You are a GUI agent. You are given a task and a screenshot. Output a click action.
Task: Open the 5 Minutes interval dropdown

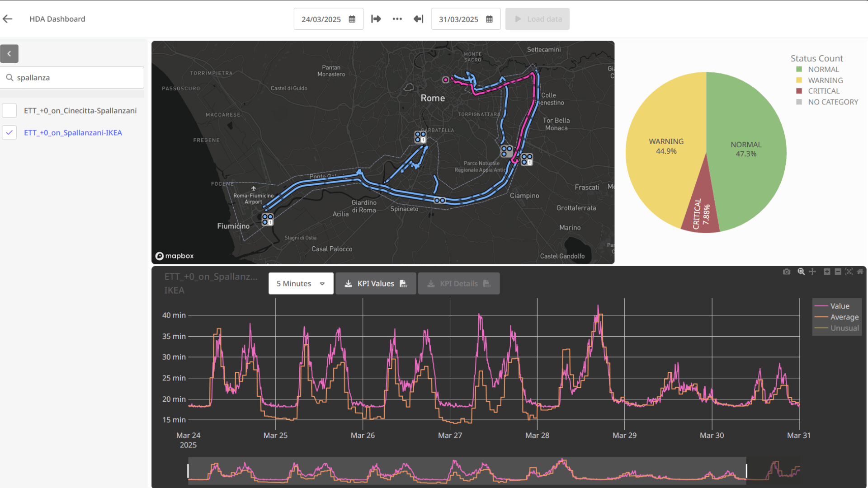(301, 284)
